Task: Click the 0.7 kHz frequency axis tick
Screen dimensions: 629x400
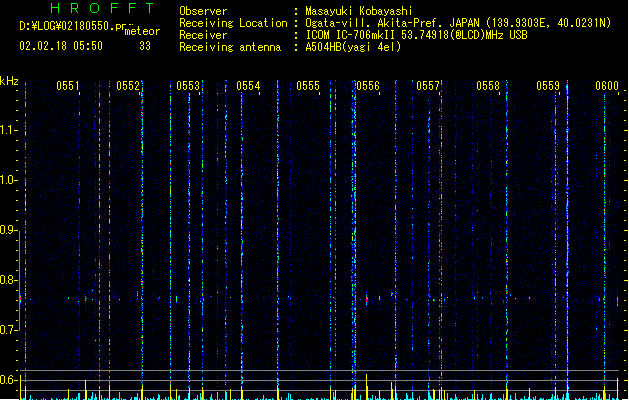Action: click(9, 330)
